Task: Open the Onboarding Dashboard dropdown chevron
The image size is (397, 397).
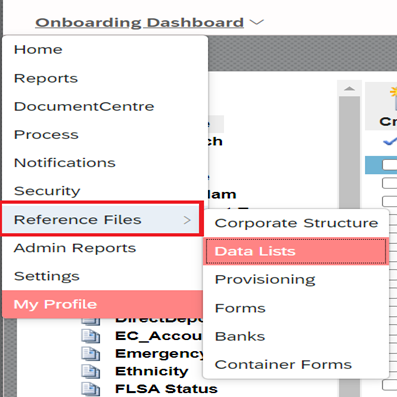Action: point(257,22)
